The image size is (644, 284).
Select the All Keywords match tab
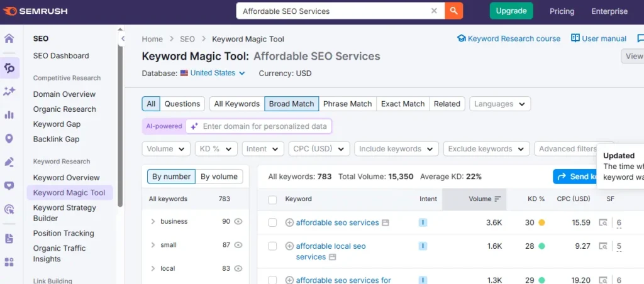237,104
